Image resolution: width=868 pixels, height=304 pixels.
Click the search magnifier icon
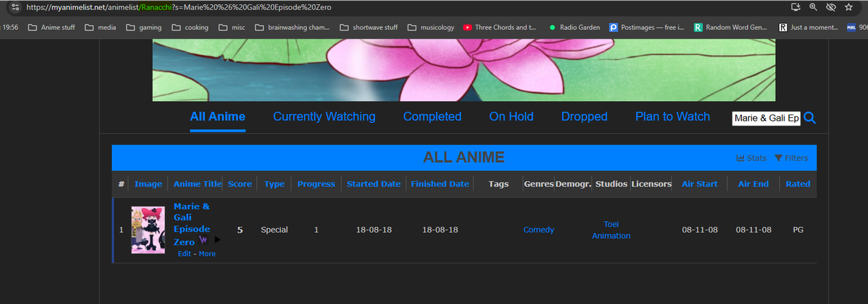pos(810,118)
